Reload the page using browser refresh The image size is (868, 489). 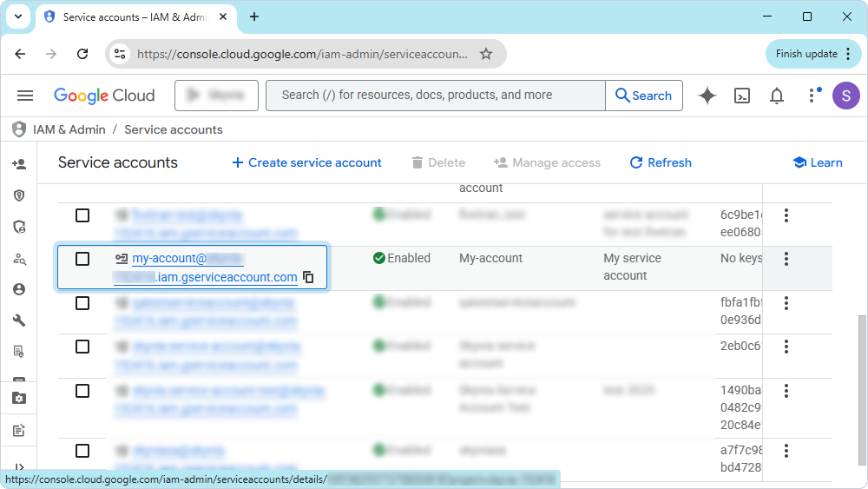[x=82, y=54]
